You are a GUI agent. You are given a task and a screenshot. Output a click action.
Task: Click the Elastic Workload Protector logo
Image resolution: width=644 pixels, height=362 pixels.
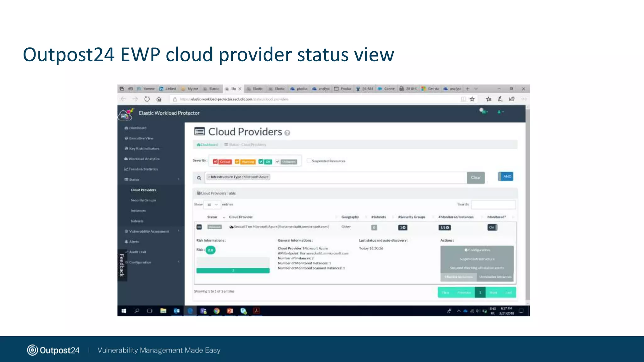tap(126, 114)
